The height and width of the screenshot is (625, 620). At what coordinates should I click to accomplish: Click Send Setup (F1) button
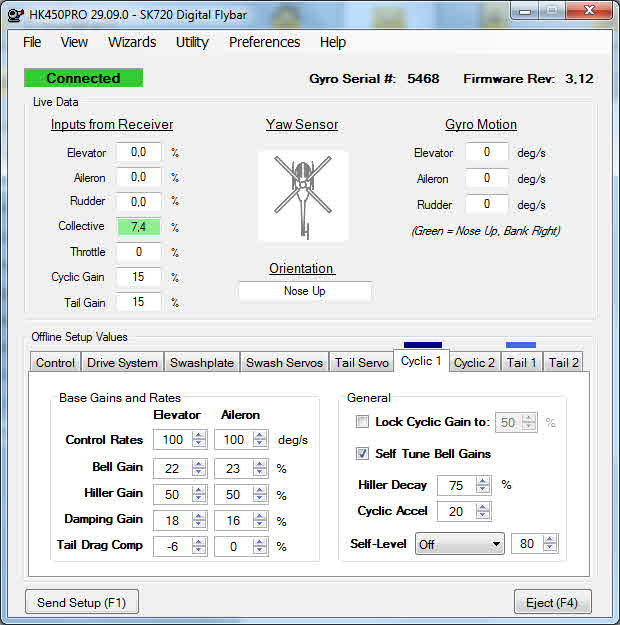click(x=82, y=602)
